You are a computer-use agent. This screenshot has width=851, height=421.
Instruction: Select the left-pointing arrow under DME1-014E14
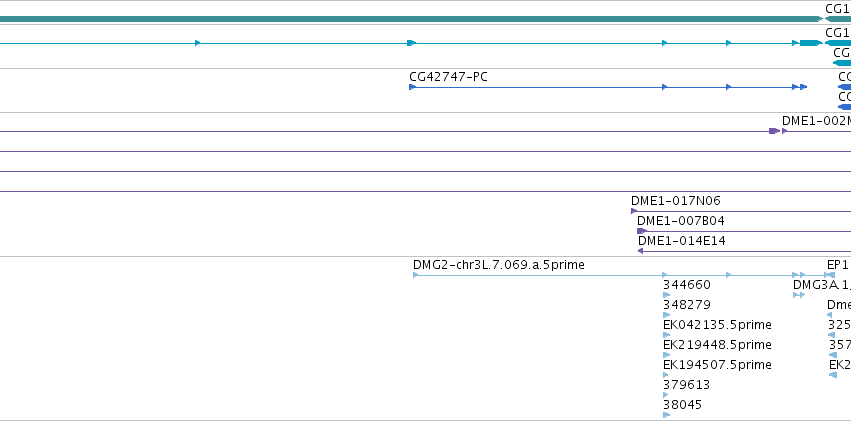point(640,251)
